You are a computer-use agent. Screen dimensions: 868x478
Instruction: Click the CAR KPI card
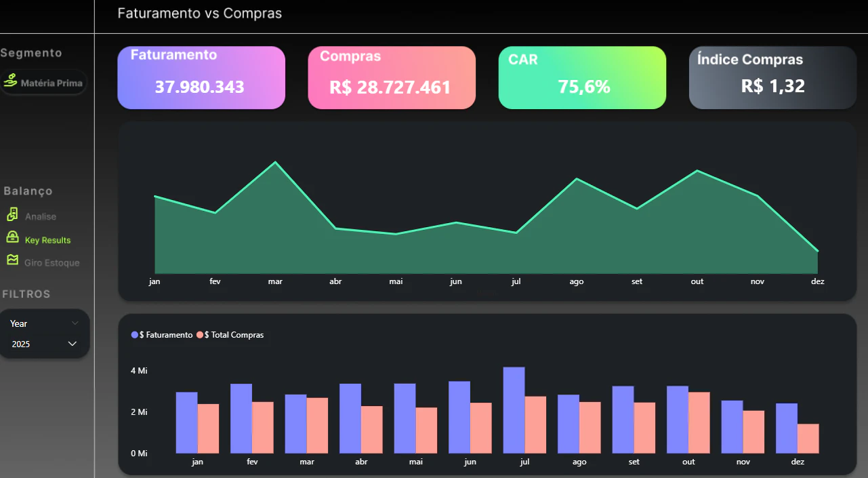[x=582, y=77]
